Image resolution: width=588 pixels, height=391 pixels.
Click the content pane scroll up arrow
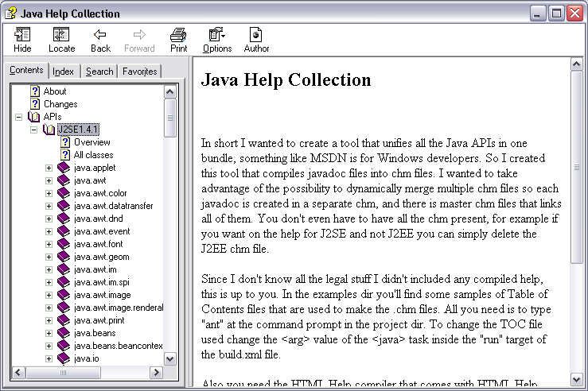pyautogui.click(x=577, y=65)
